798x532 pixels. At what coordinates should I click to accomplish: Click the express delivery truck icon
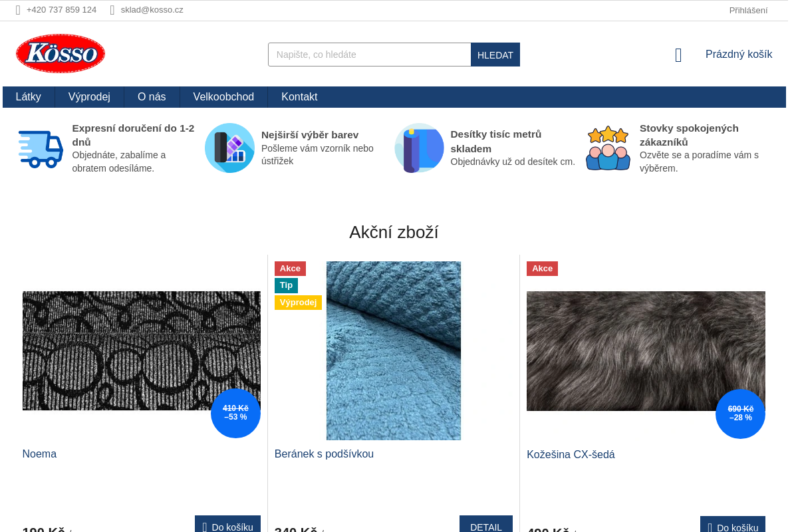[41, 148]
